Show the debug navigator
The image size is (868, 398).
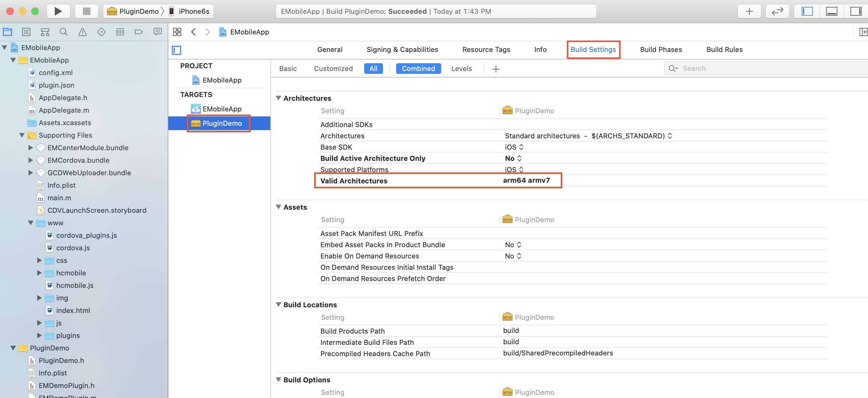(x=120, y=32)
